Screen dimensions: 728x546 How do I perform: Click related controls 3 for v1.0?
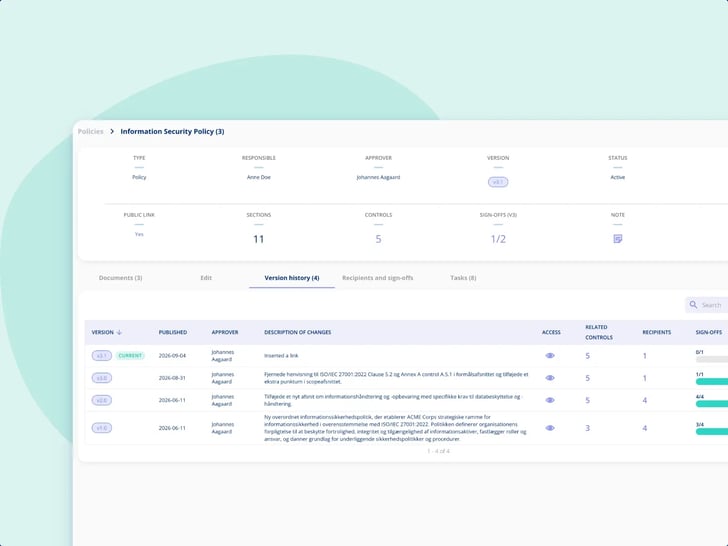click(587, 428)
